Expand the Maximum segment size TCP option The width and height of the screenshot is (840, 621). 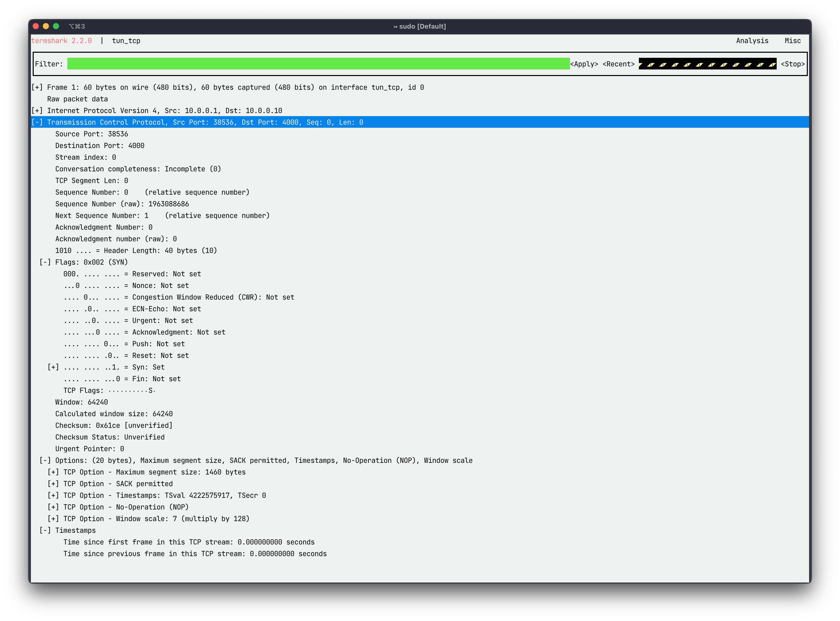tap(53, 472)
